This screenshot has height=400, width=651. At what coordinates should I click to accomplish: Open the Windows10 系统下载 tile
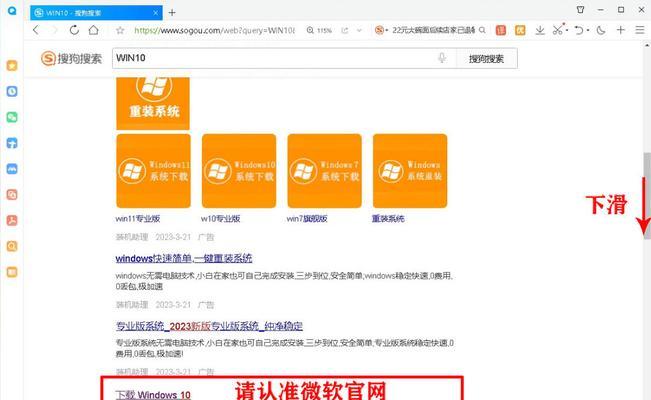pos(239,171)
